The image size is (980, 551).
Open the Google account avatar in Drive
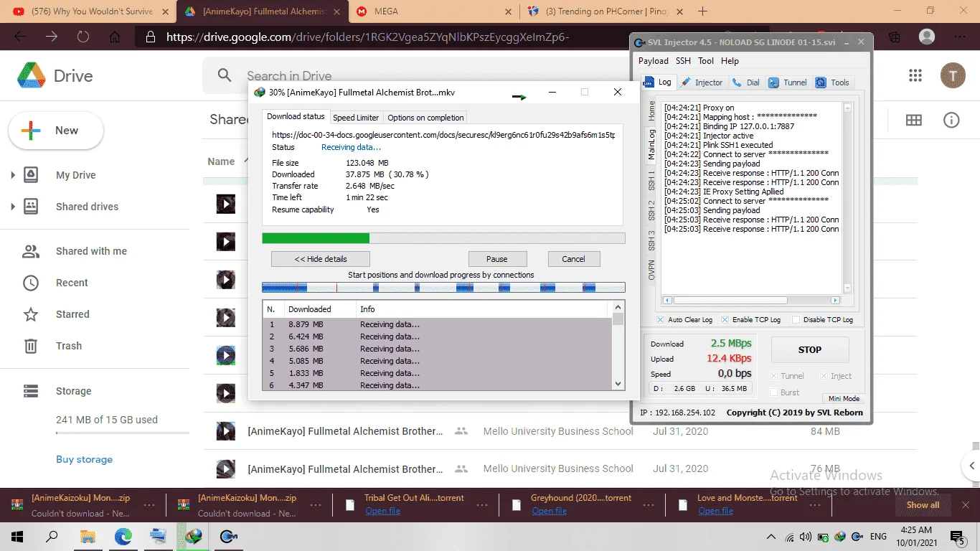click(953, 75)
